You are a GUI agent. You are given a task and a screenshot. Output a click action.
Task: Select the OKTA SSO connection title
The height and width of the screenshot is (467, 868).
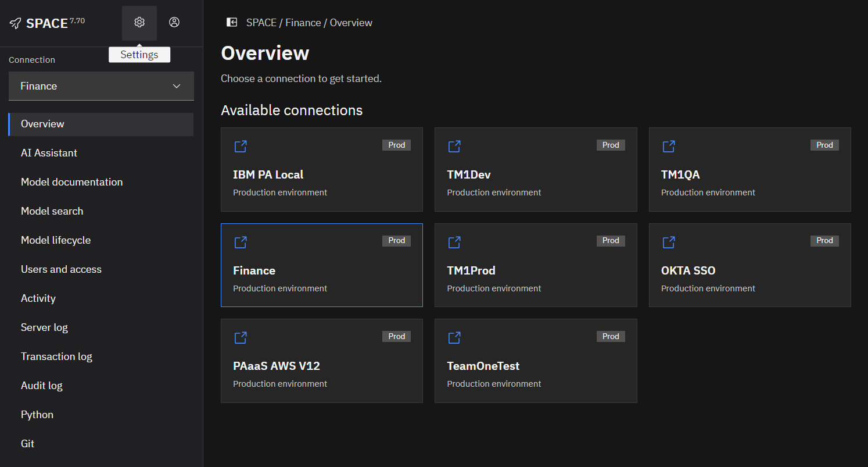click(688, 270)
